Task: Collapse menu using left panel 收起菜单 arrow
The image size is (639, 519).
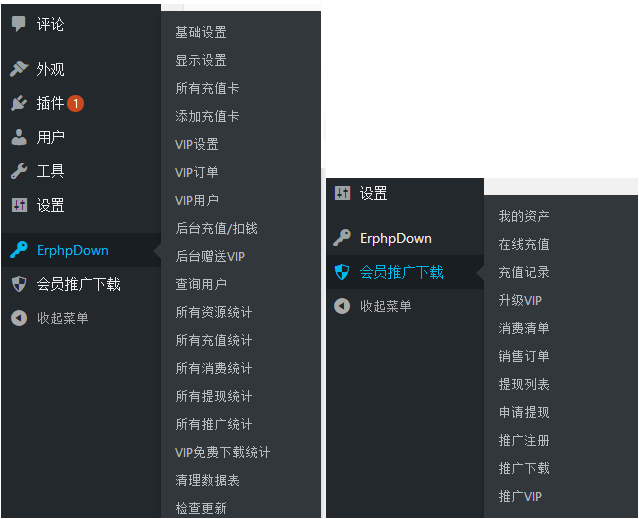Action: tap(19, 318)
